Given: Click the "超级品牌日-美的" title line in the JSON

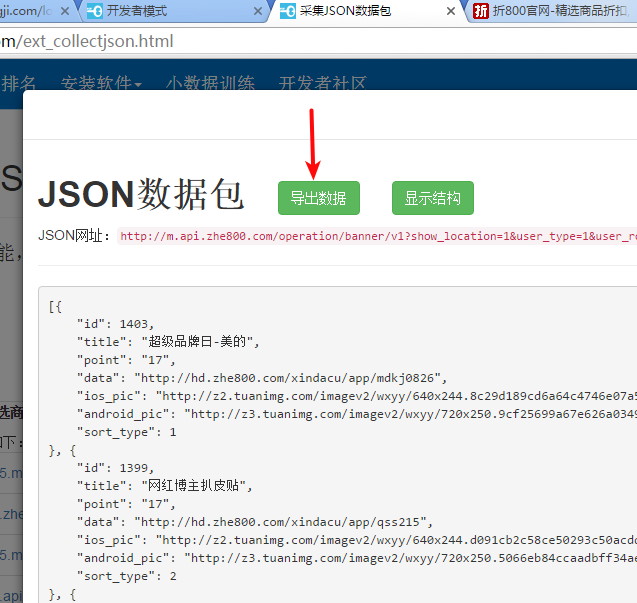Looking at the screenshot, I should pyautogui.click(x=170, y=341).
